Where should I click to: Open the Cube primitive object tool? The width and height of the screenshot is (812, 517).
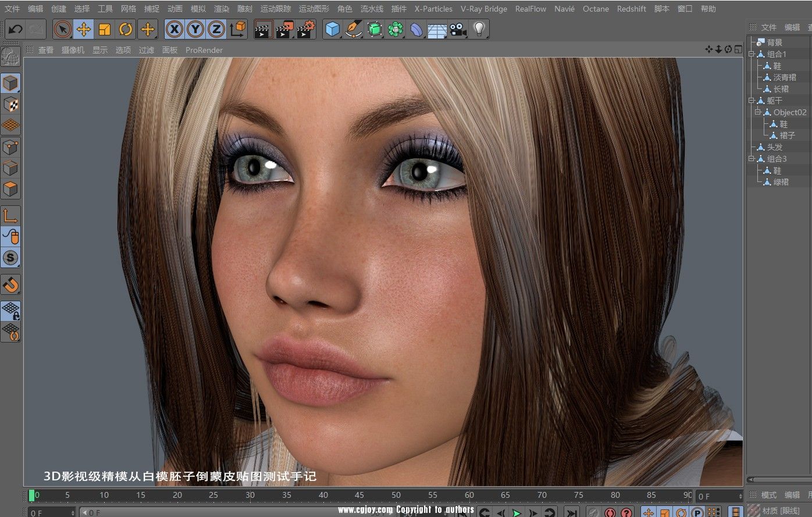pyautogui.click(x=332, y=29)
